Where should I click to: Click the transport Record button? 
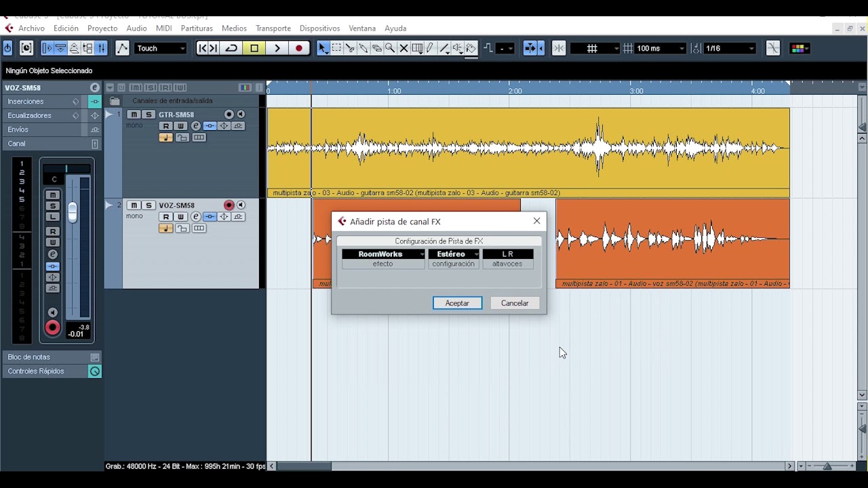[x=299, y=48]
